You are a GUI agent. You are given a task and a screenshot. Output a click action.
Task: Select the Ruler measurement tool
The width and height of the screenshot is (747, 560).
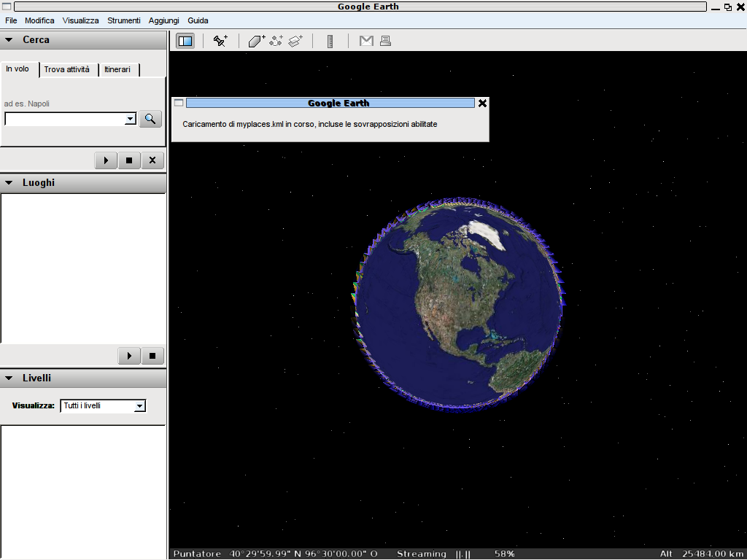click(330, 41)
